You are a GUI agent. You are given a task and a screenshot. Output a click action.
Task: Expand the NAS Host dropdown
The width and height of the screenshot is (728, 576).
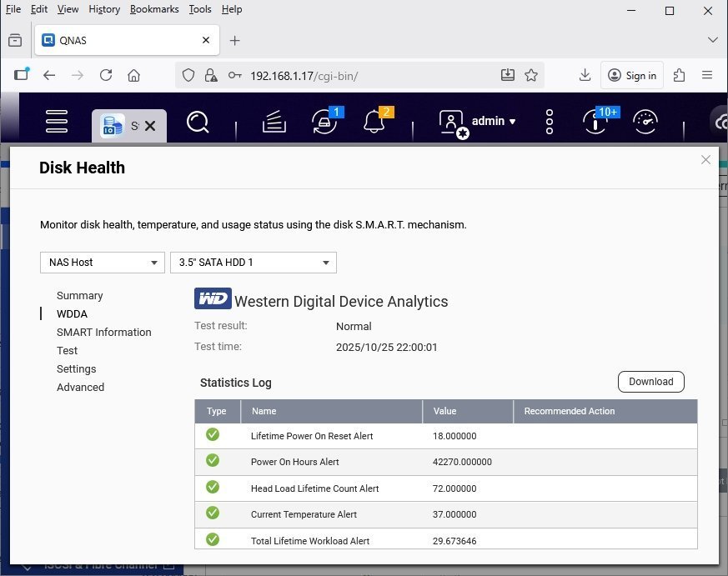point(102,263)
